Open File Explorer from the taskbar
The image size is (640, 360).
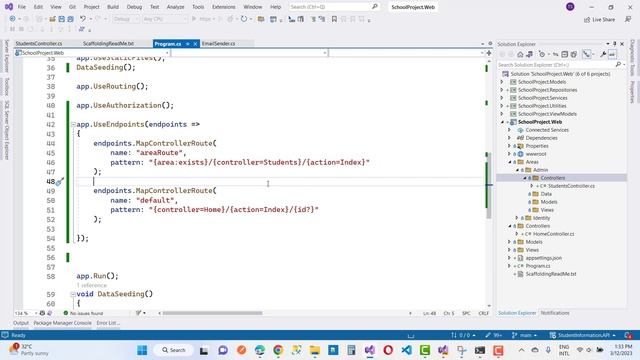315,350
